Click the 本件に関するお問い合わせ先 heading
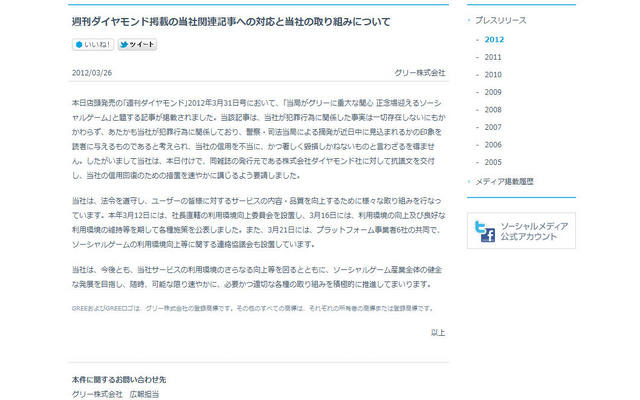640x400 pixels. tap(119, 380)
